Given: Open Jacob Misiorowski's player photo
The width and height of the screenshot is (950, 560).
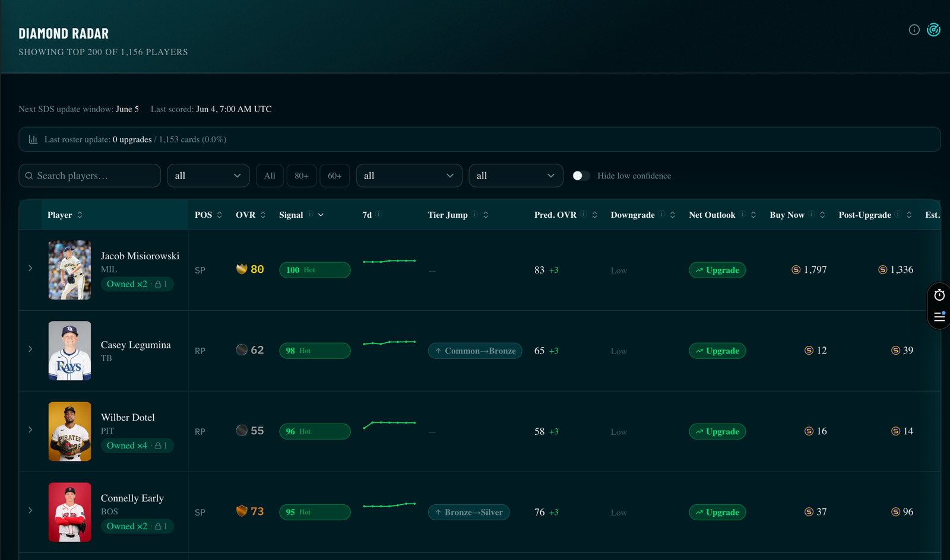Looking at the screenshot, I should (x=69, y=270).
